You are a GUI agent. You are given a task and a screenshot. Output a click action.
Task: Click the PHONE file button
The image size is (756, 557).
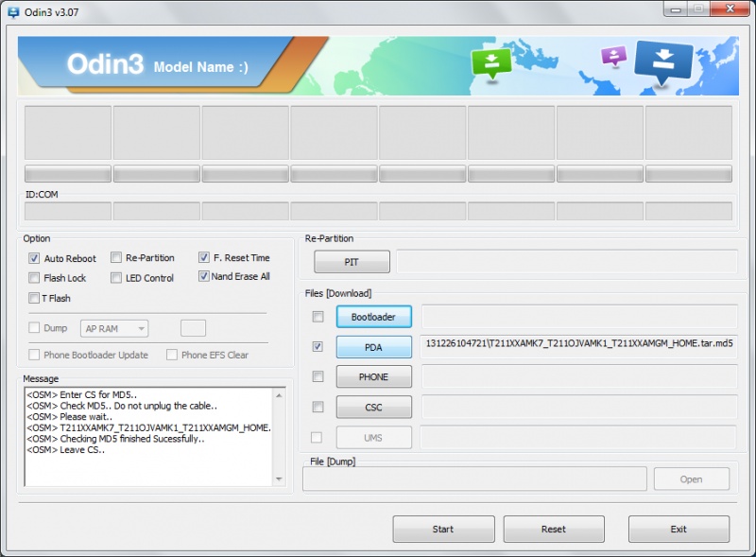[x=373, y=377]
